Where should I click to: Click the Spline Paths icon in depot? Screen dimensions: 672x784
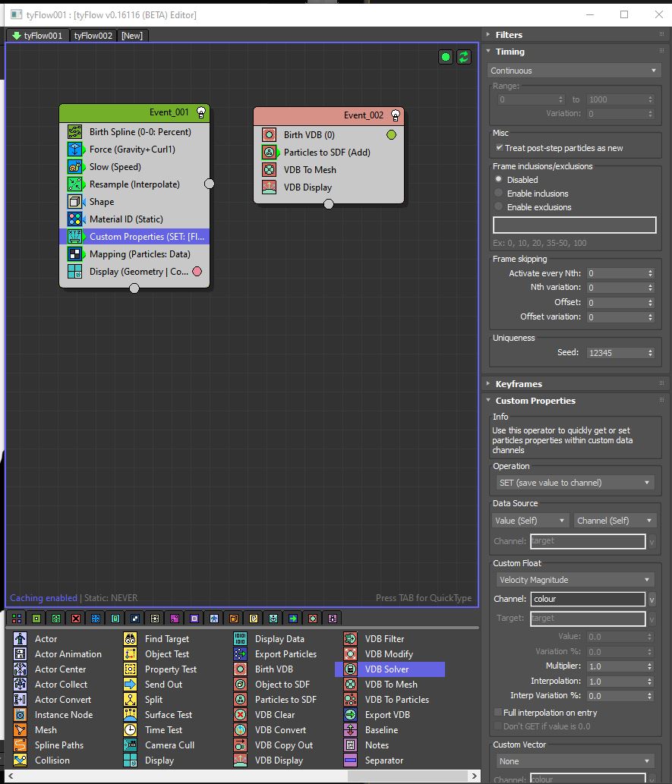pos(20,745)
